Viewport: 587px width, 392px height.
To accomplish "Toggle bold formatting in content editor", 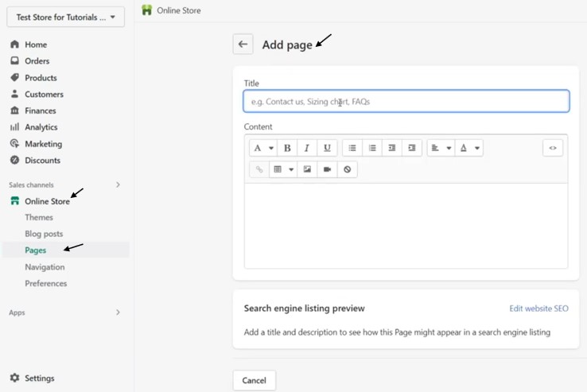I will click(x=287, y=148).
